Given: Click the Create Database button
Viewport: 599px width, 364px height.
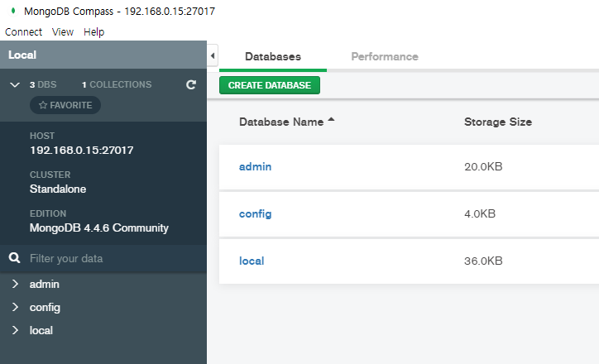Looking at the screenshot, I should point(270,85).
